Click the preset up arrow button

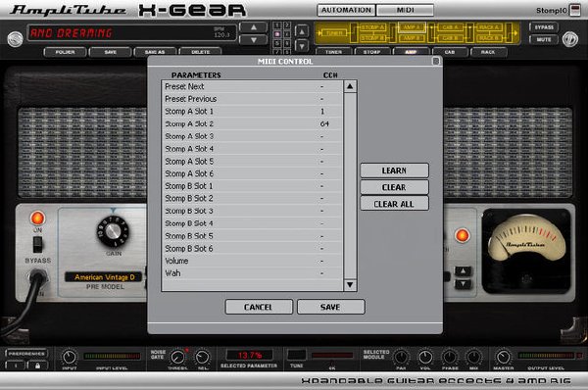coord(254,27)
